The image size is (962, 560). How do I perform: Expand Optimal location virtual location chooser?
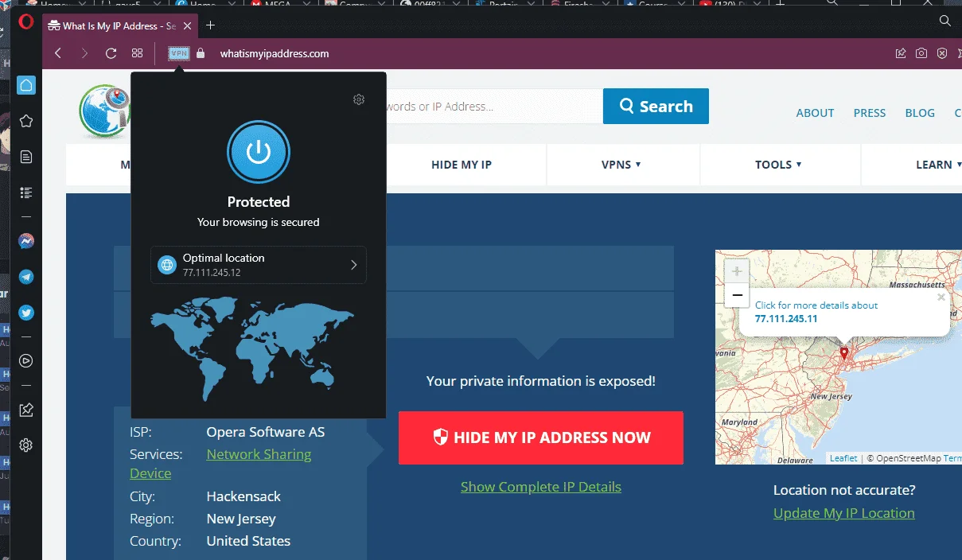point(259,265)
